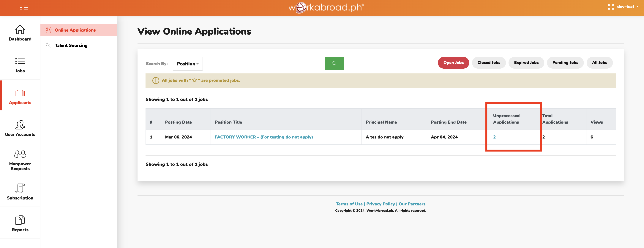The image size is (644, 248).
Task: Expand the dev-test account dropdown
Action: (x=626, y=7)
